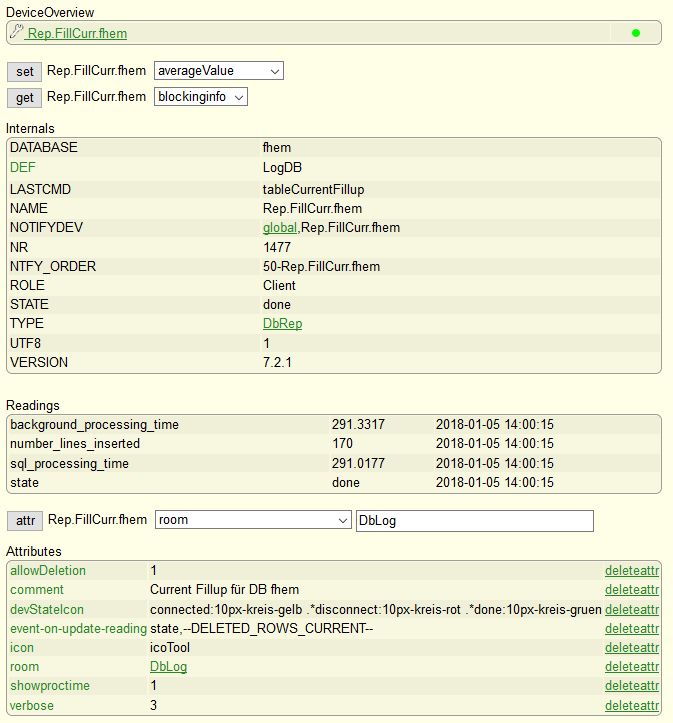Screen dimensions: 673x723
Task: Click the icon attribute value icoTool
Action: coord(170,648)
